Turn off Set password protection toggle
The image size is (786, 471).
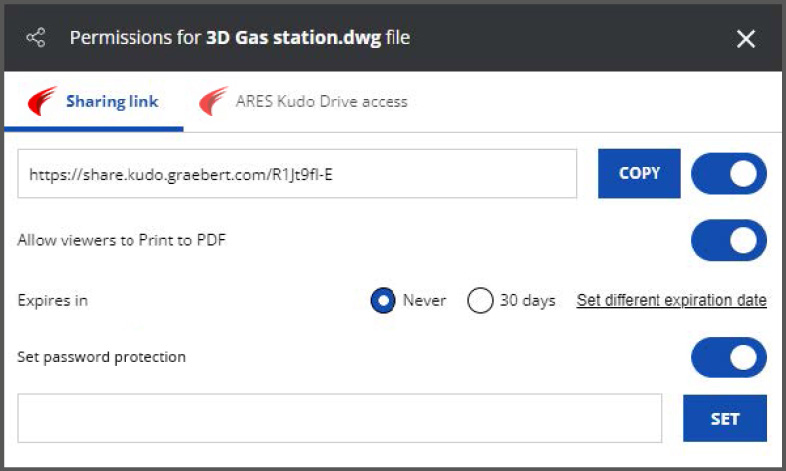[x=728, y=357]
